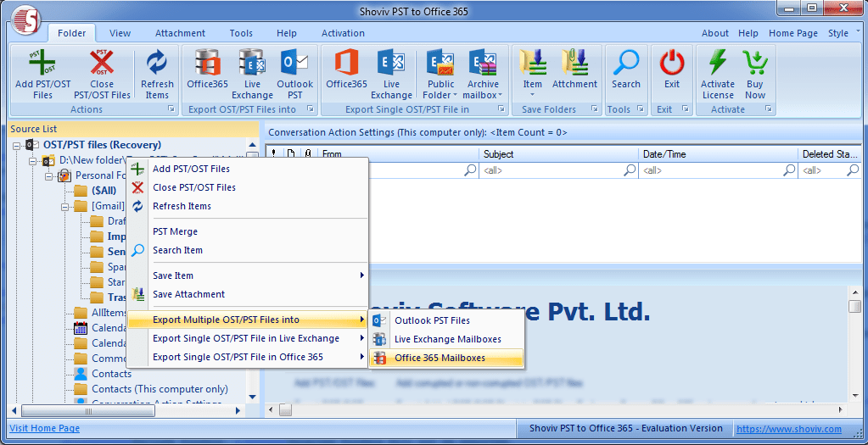Collapse OST/PST files (Recovery) tree root
Screen dimensions: 868x445
pyautogui.click(x=17, y=146)
